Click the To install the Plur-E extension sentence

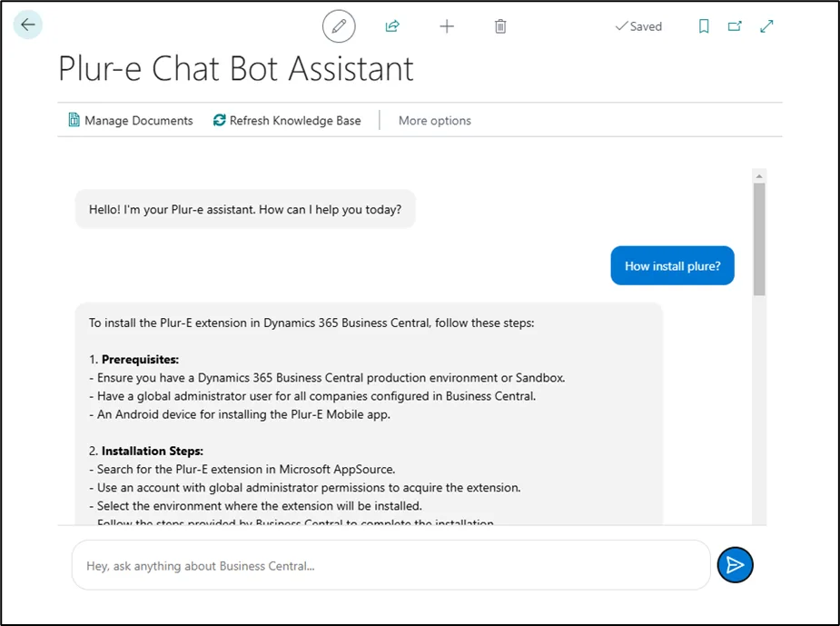click(311, 323)
